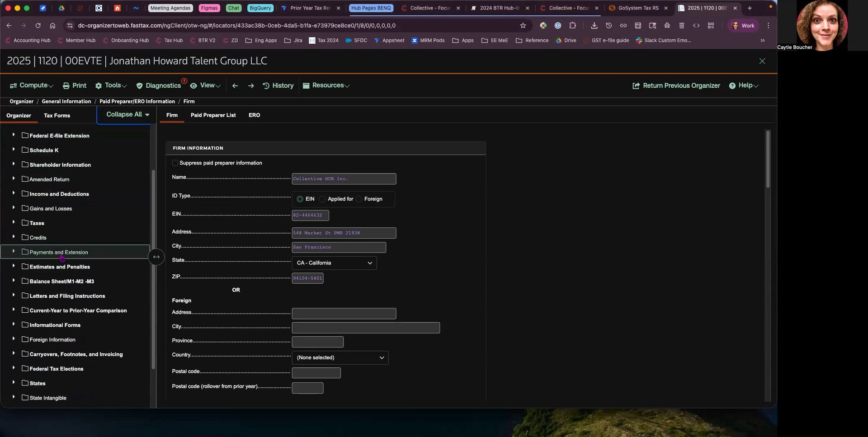Image resolution: width=868 pixels, height=437 pixels.
Task: Click the forward arrow navigation icon
Action: pos(251,85)
